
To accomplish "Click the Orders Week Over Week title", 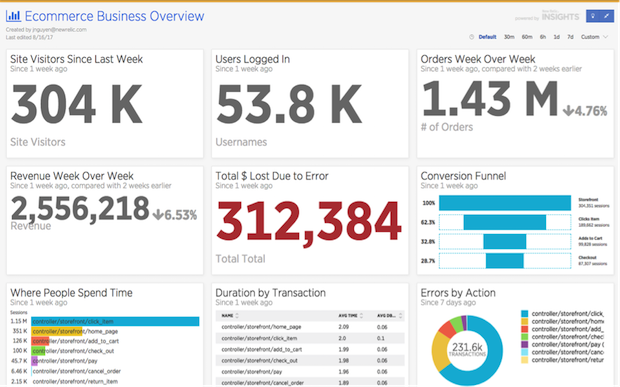I will coord(478,59).
